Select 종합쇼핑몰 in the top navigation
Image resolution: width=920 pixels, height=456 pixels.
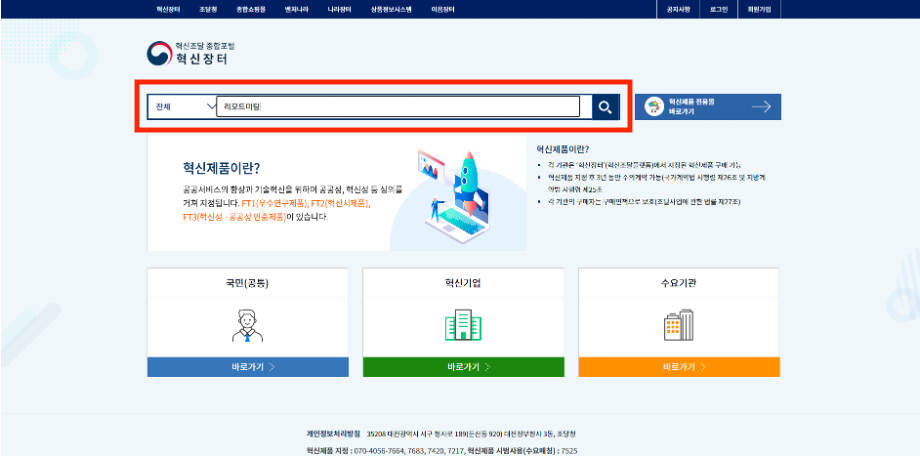[x=251, y=9]
